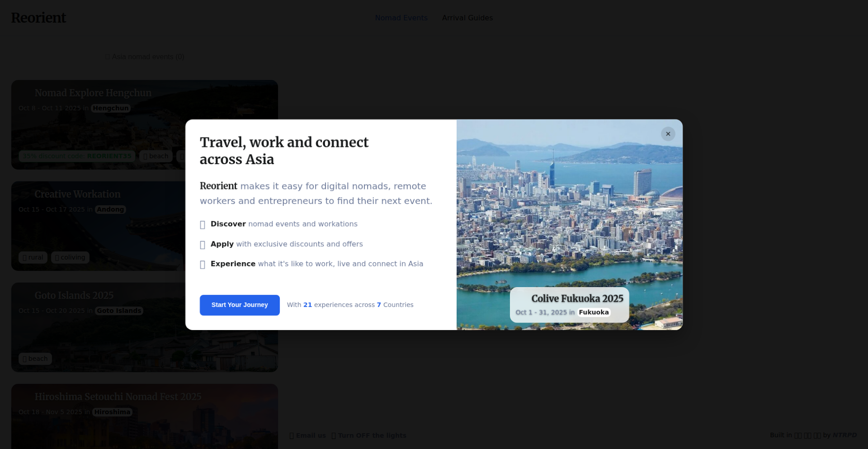Image resolution: width=868 pixels, height=449 pixels.
Task: Click the bold Reorient word in the dialog description
Action: (x=218, y=186)
